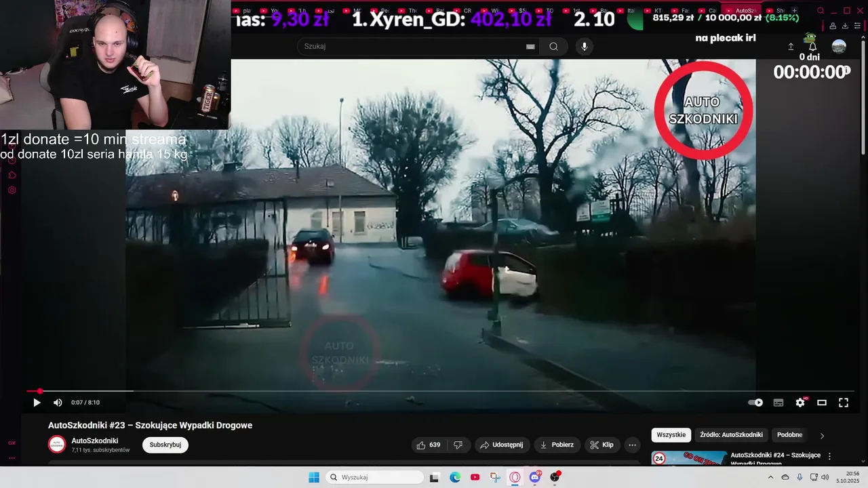
Task: Select the Źródło: AutoSzkodniki filter chip
Action: click(x=731, y=435)
